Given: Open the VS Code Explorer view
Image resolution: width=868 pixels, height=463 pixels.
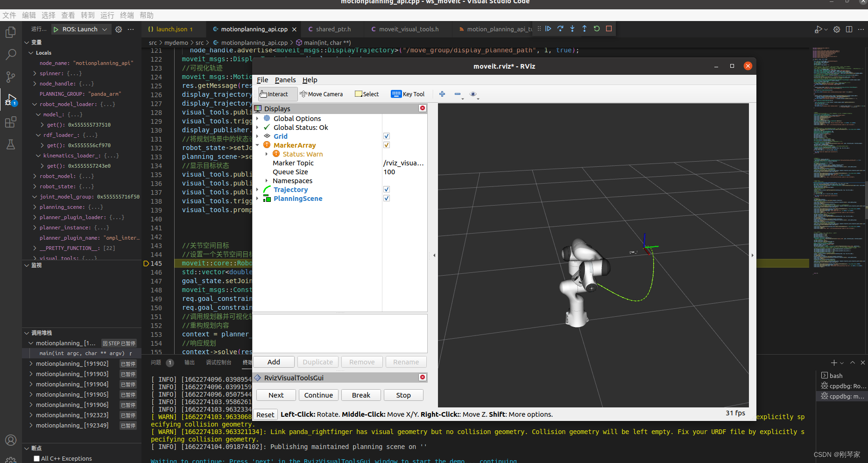Looking at the screenshot, I should [10, 32].
